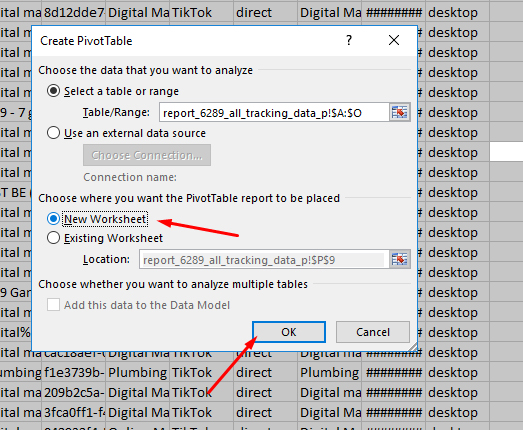Click the Location range selector icon

click(400, 260)
